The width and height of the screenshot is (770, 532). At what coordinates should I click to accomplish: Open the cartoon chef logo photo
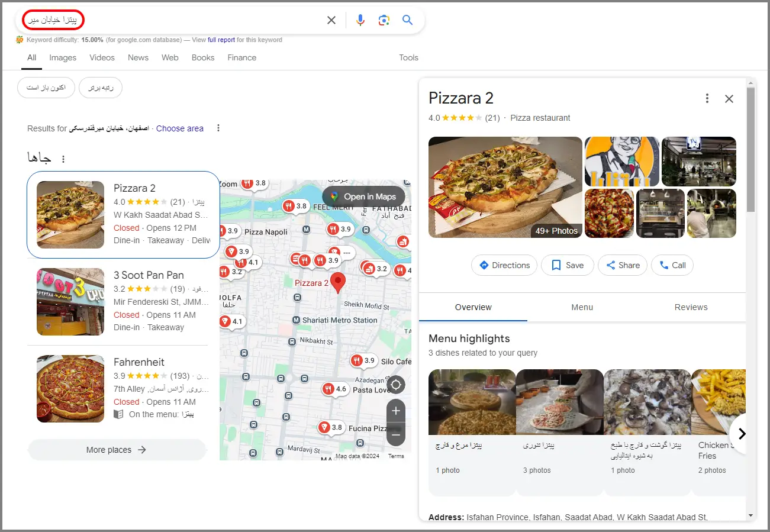(622, 162)
